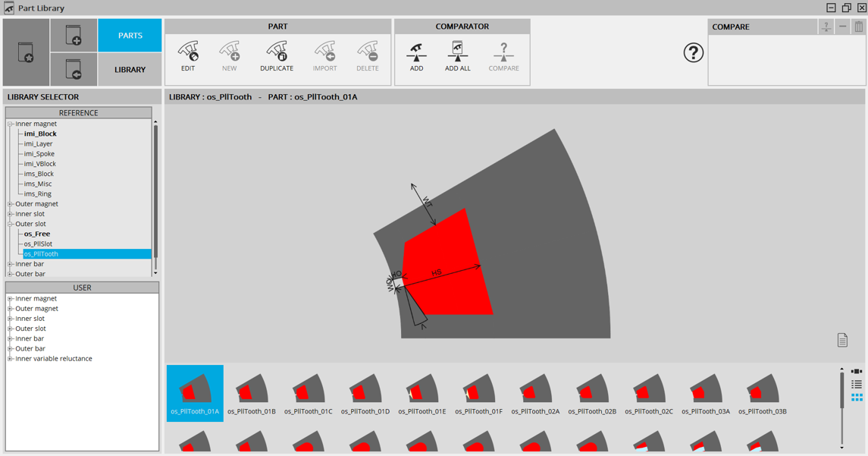The width and height of the screenshot is (868, 456).
Task: Switch to the PARTS tab
Action: pyautogui.click(x=130, y=36)
